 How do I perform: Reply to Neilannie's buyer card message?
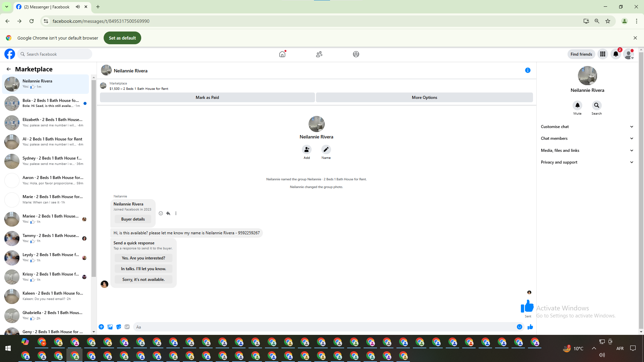click(x=168, y=213)
